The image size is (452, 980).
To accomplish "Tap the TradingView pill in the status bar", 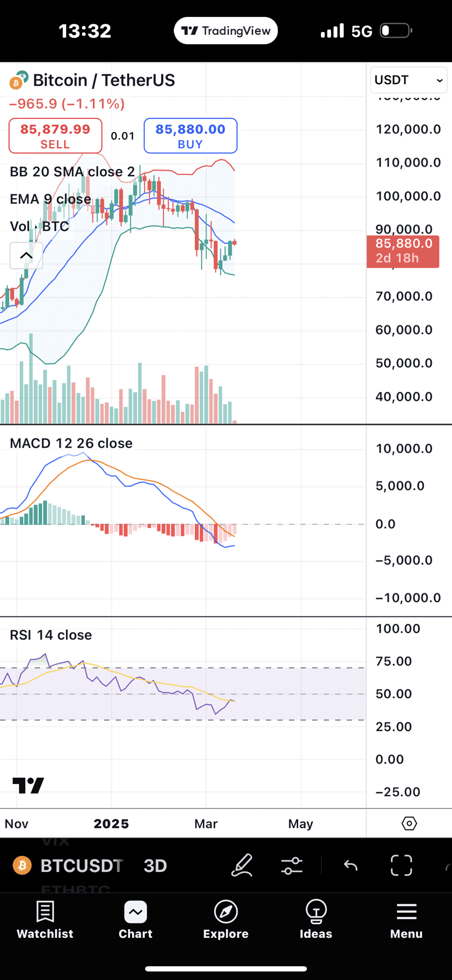I will tap(226, 31).
